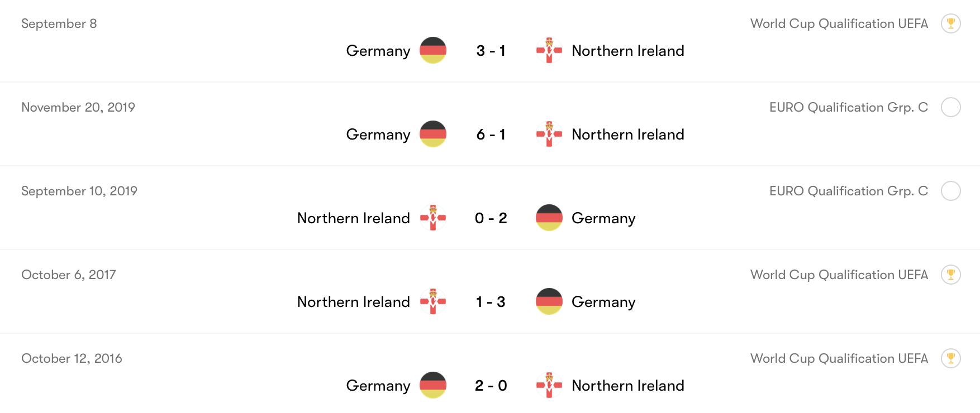Open EURO Qualification Grp. C for November 20, 2019

pos(848,107)
